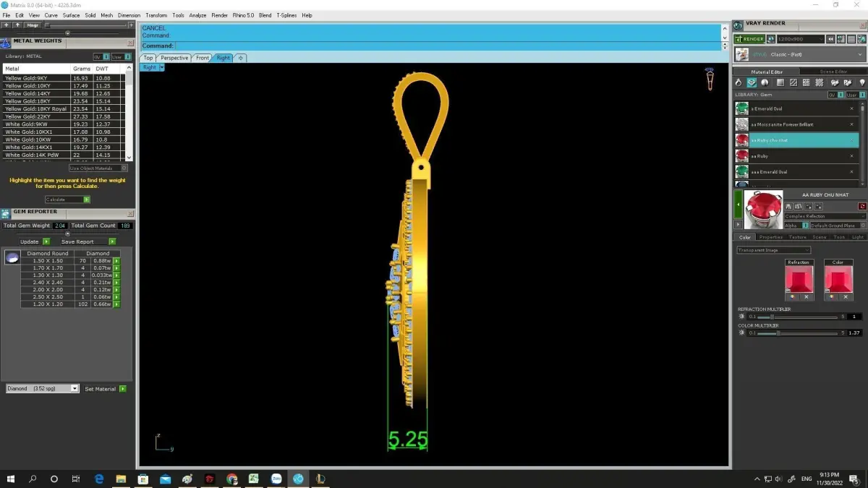Open the Rhino 5.0 menu

coord(244,15)
